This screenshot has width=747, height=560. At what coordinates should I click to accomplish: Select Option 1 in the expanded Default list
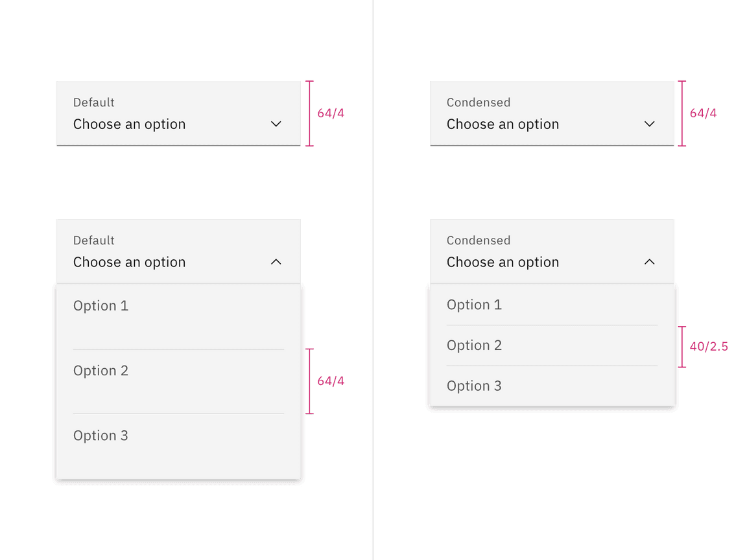point(101,306)
